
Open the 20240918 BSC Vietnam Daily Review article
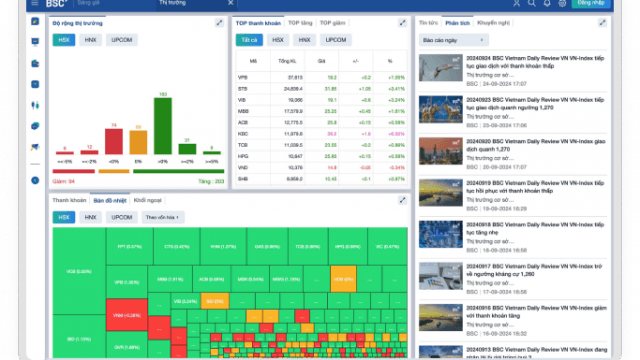point(535,229)
